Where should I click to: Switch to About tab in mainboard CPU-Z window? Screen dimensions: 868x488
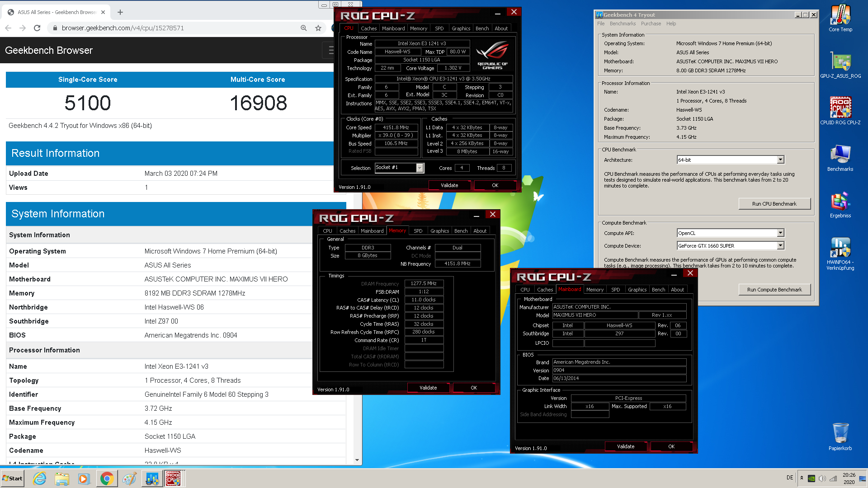(x=677, y=290)
